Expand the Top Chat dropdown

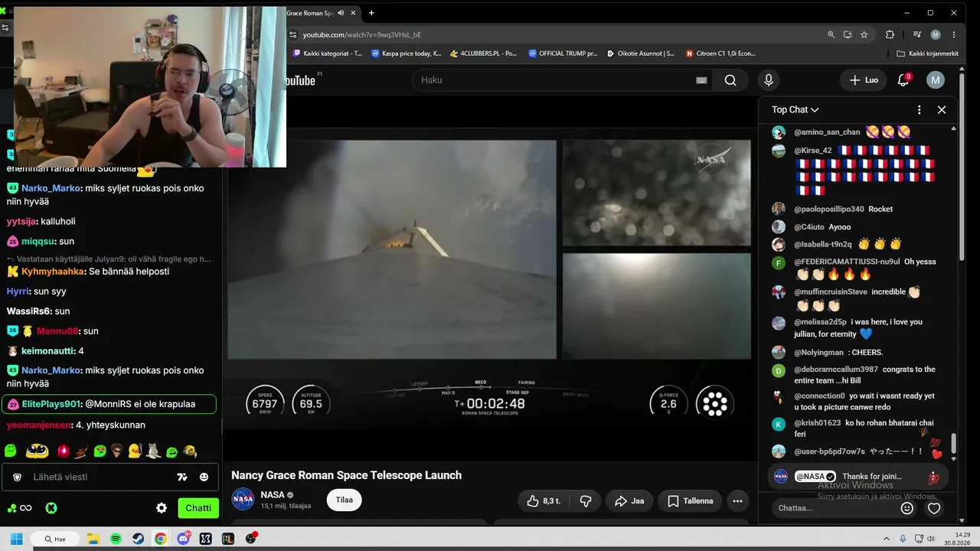pos(795,110)
